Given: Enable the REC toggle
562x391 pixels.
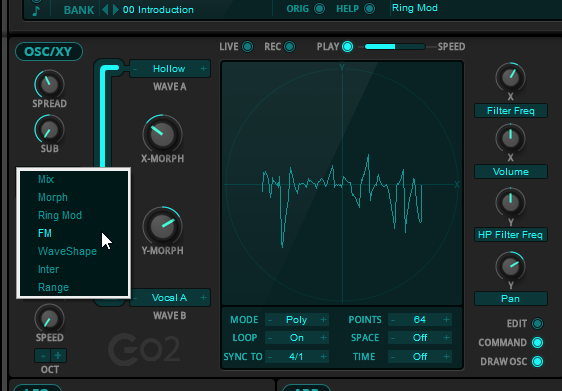Looking at the screenshot, I should click(290, 47).
